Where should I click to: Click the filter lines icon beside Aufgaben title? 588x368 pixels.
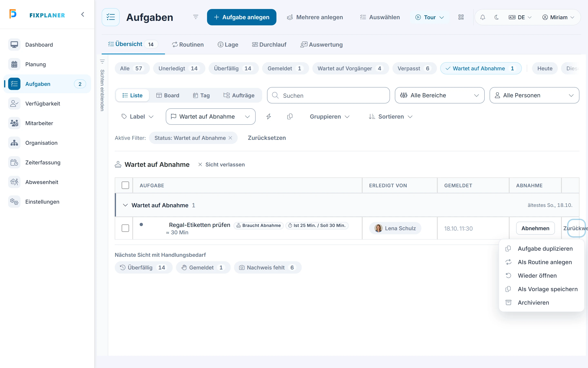(x=196, y=17)
